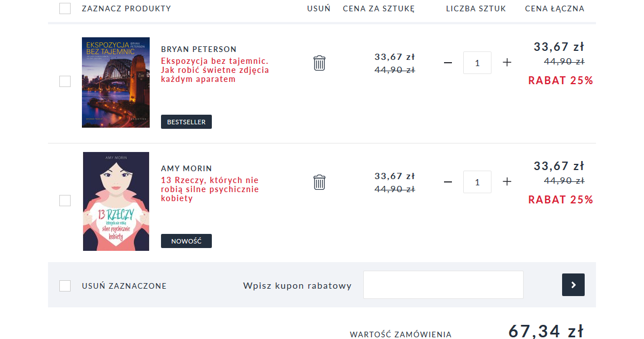Click minus for the 13 Rzeczy book
This screenshot has width=644, height=339.
coord(448,182)
